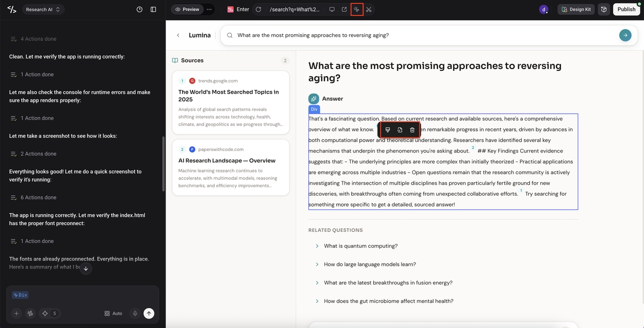644x328 pixels.
Task: Add attachment with the plus button
Action: coord(16,313)
